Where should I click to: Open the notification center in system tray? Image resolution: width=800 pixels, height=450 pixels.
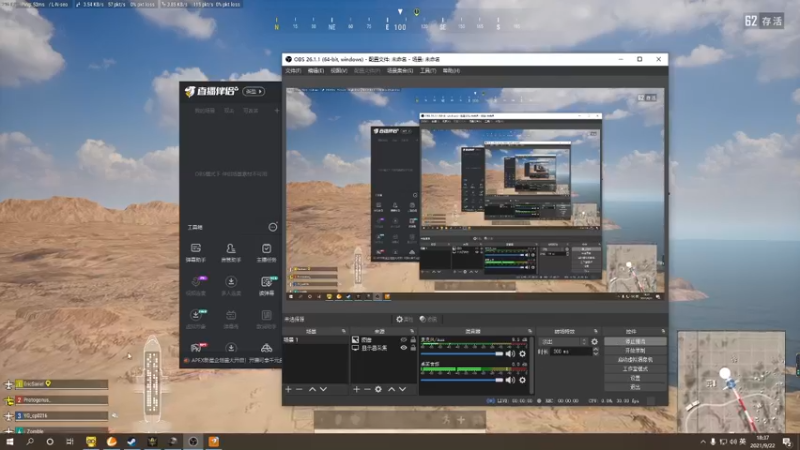pyautogui.click(x=787, y=442)
